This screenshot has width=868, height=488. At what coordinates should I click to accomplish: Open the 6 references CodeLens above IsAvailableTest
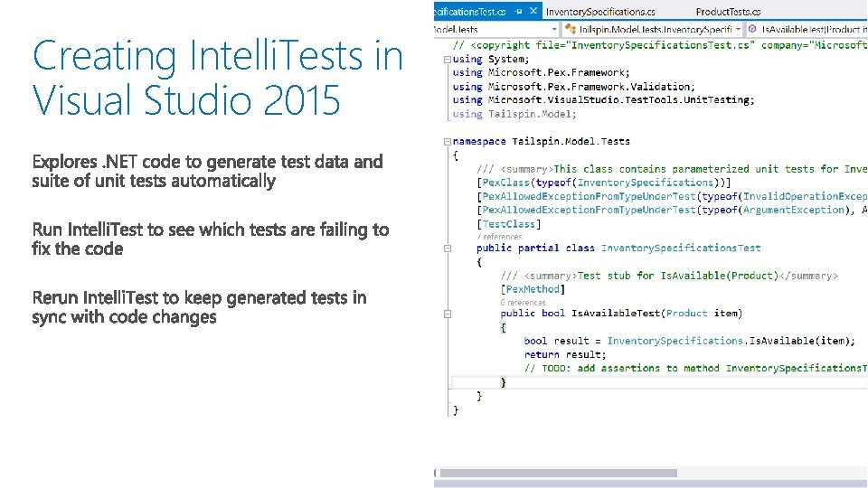pos(524,303)
